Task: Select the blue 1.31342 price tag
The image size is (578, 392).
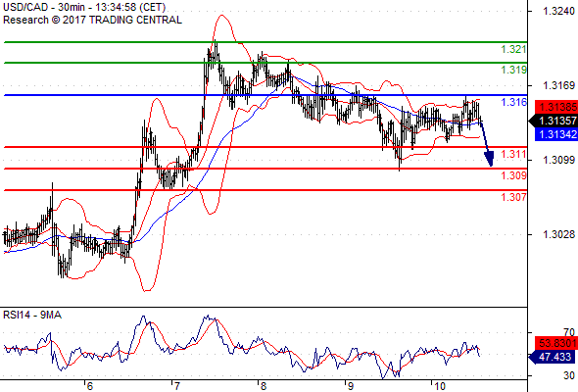Action: (556, 134)
